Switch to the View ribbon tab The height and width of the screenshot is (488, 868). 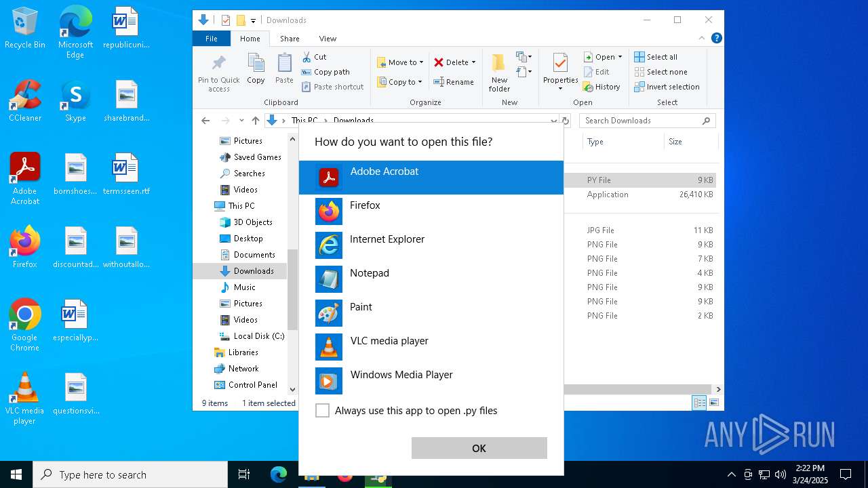point(328,39)
